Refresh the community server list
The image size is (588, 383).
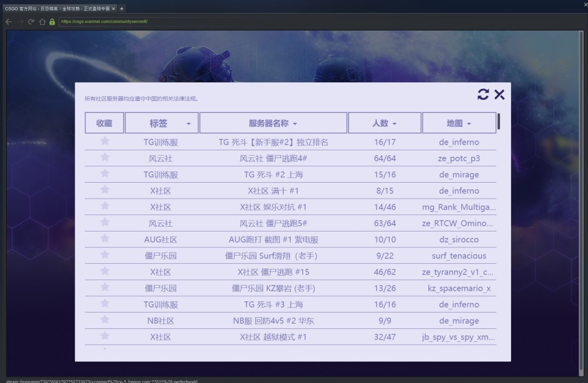click(483, 94)
